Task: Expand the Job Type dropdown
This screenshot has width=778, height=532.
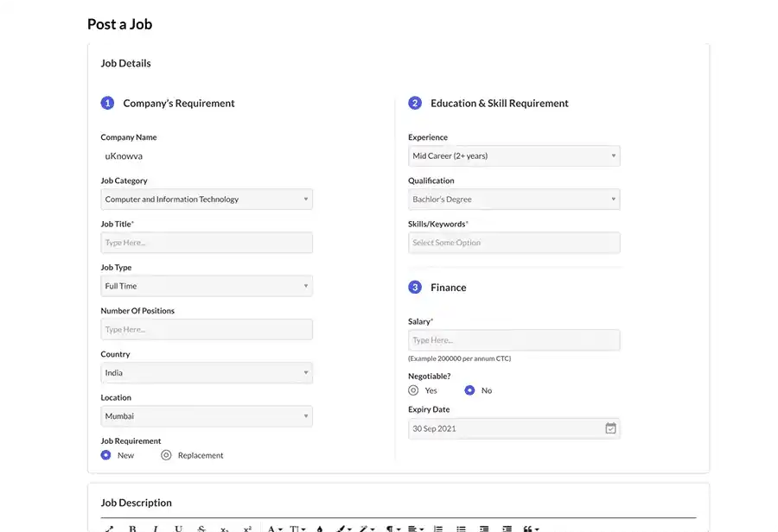Action: (206, 286)
